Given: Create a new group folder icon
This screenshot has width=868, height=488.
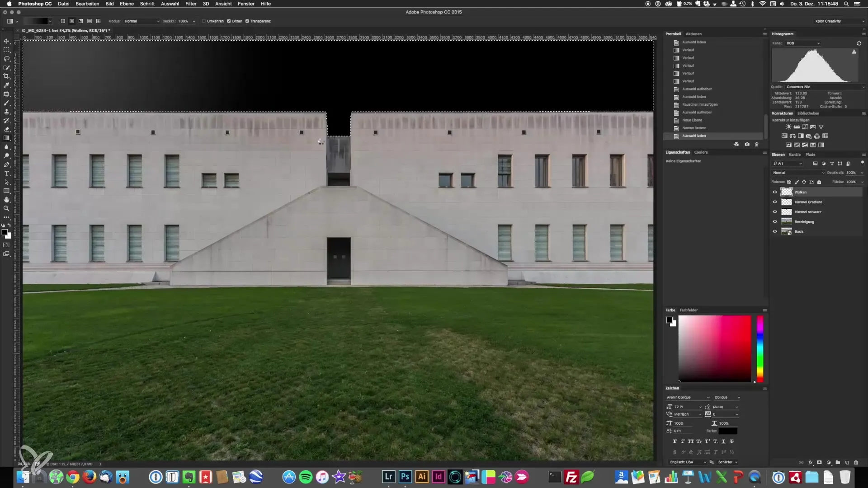Looking at the screenshot, I should pos(838,463).
